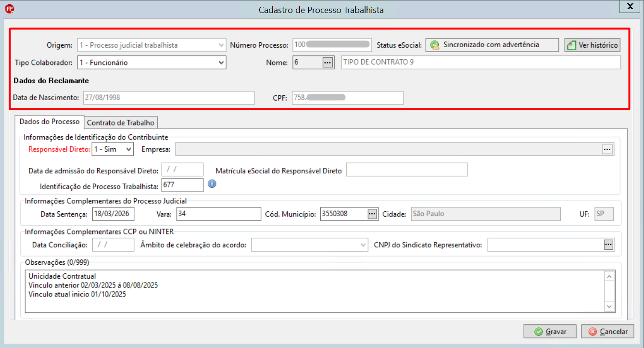The image size is (644, 348).
Task: Open the Nome lookup ellipsis button
Action: point(328,63)
